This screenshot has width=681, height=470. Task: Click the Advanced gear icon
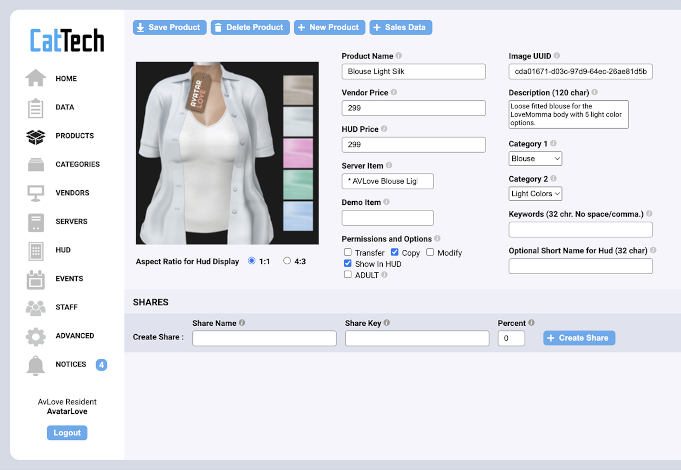point(36,336)
